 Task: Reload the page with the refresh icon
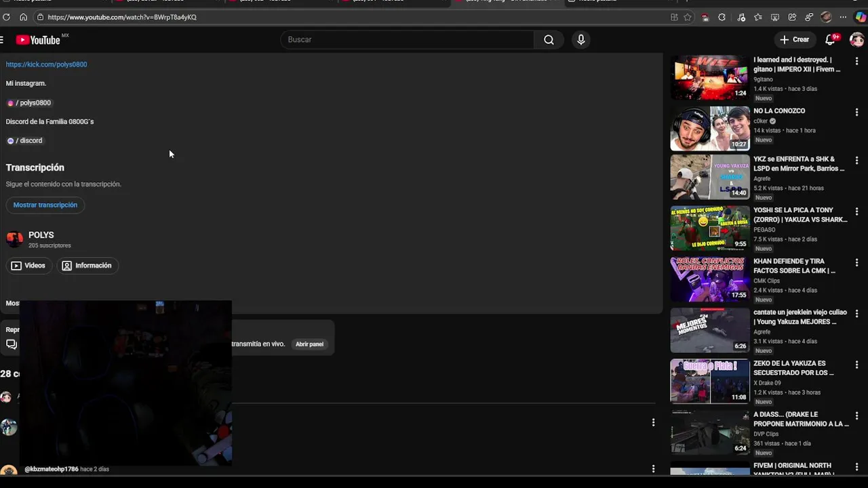7,17
